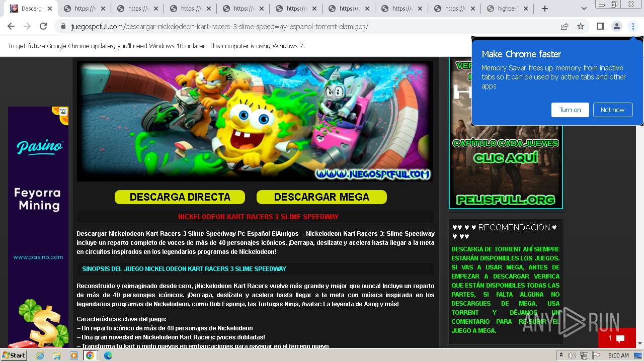Bookmark this page with the star icon

click(581, 26)
